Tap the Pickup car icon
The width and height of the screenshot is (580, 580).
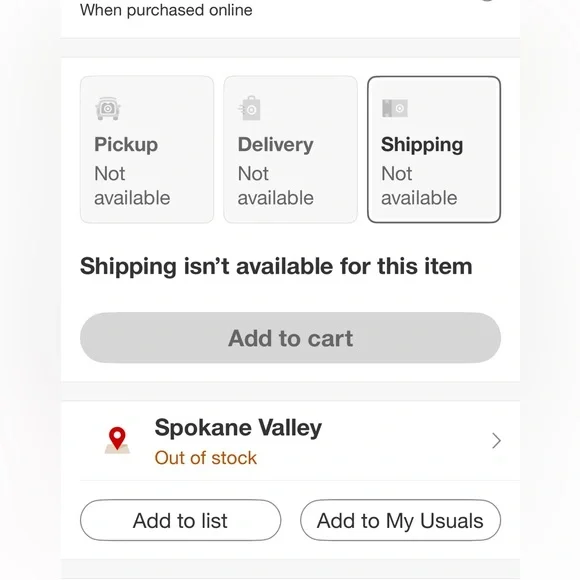(108, 108)
